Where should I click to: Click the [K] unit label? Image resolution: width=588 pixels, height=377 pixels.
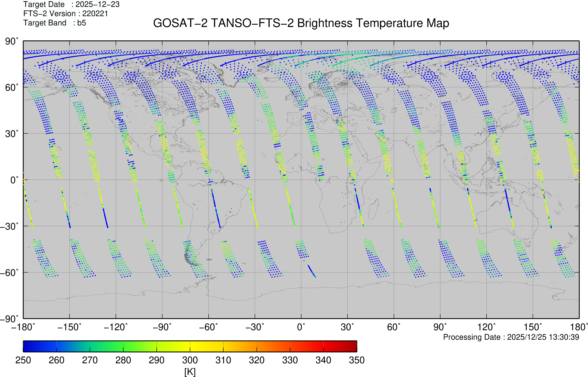(190, 372)
